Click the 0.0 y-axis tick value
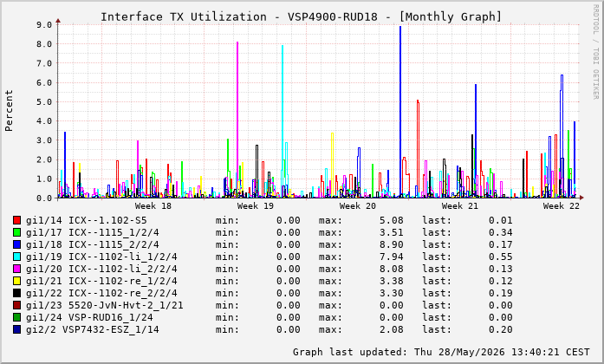Image resolution: width=604 pixels, height=364 pixels. point(44,198)
